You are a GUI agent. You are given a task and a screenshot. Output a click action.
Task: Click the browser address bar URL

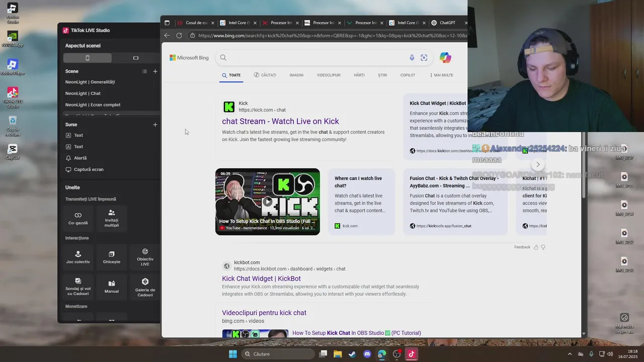(332, 36)
